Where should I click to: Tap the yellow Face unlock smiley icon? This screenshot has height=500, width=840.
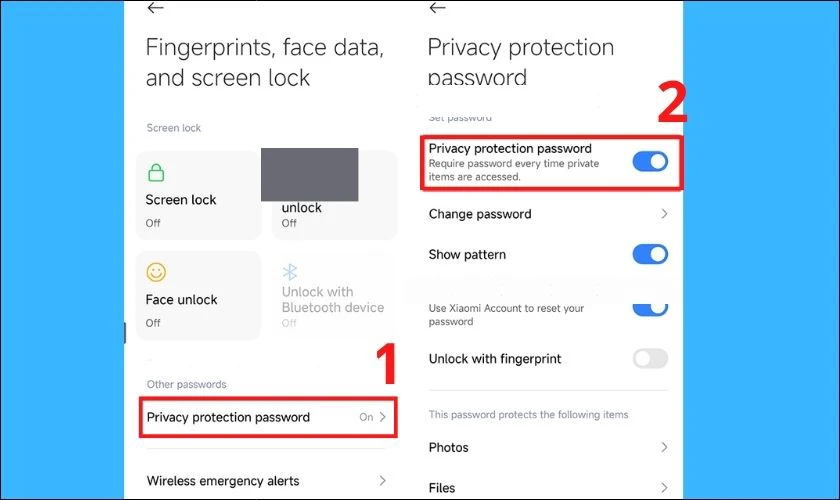click(156, 272)
